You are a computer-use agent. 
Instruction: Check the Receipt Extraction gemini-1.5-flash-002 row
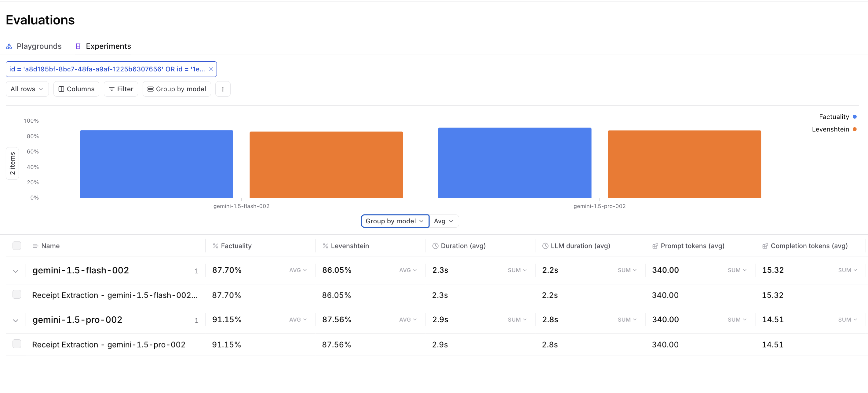[16, 294]
